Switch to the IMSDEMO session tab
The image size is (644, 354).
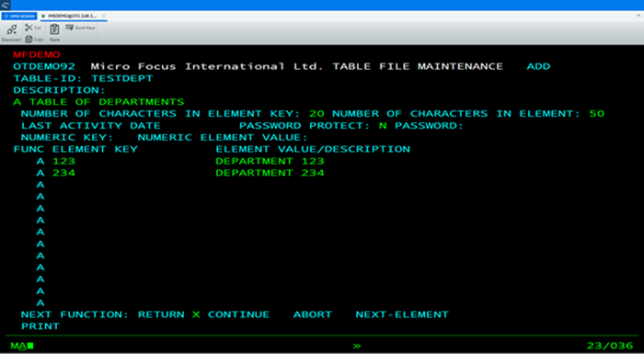[x=70, y=16]
